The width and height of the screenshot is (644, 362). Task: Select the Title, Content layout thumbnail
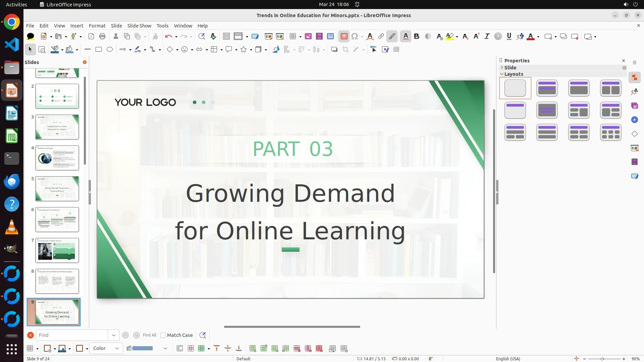coord(579,88)
